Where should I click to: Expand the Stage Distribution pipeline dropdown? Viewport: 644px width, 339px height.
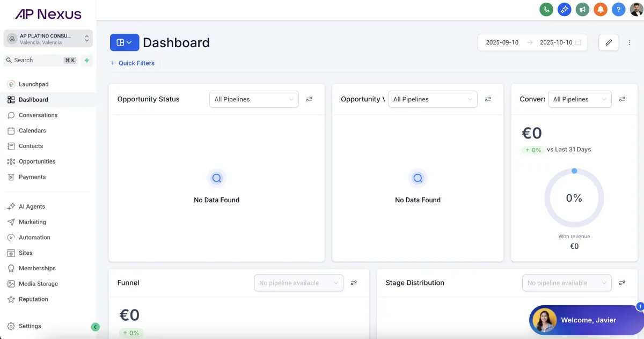pos(567,283)
